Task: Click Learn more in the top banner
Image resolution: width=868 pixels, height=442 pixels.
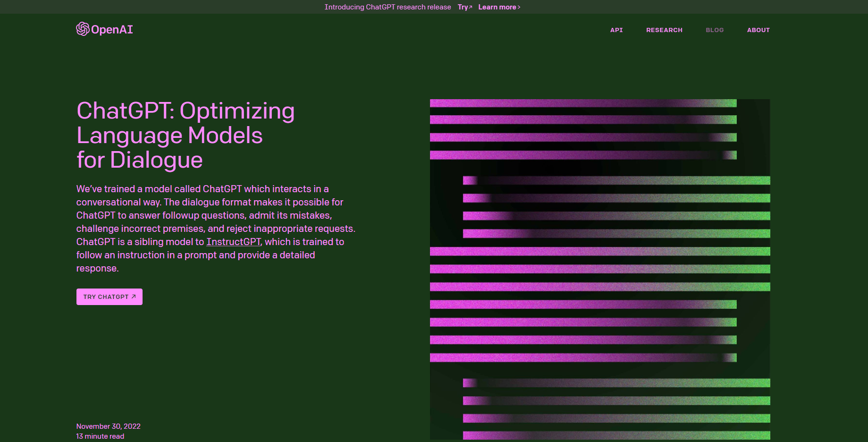Action: (499, 7)
